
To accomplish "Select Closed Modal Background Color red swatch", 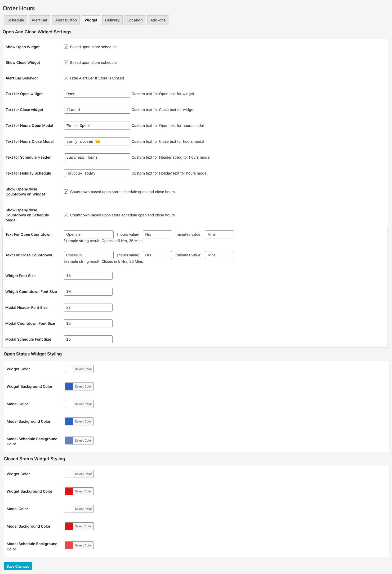I will [69, 526].
